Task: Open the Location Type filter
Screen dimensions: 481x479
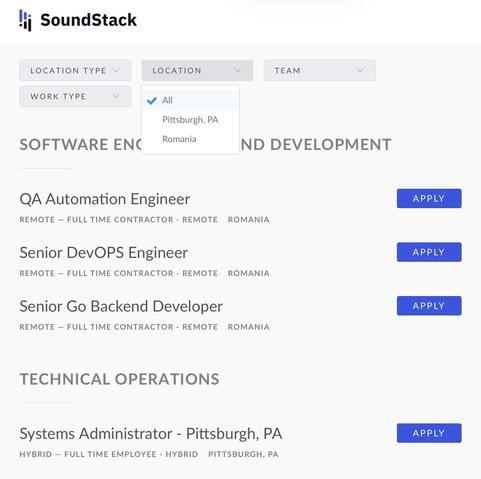Action: pos(75,70)
